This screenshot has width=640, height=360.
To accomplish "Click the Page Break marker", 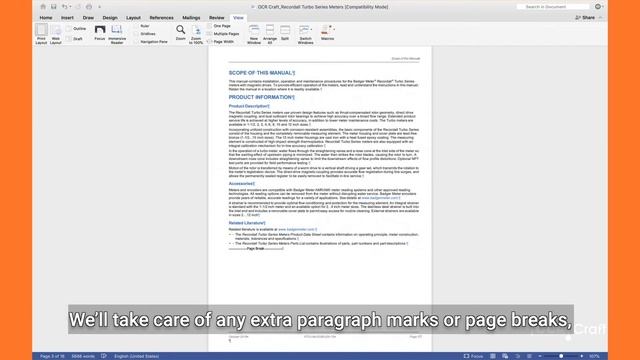I will (x=256, y=248).
